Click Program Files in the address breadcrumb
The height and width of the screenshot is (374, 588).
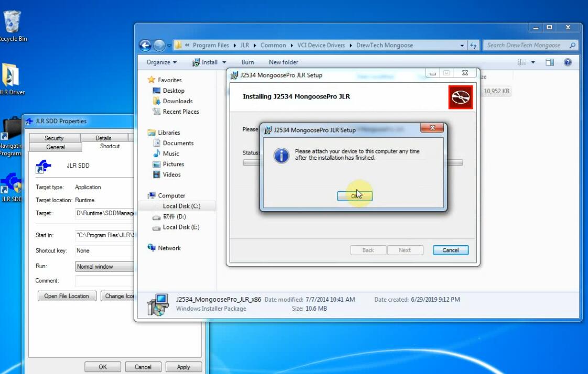(x=211, y=46)
